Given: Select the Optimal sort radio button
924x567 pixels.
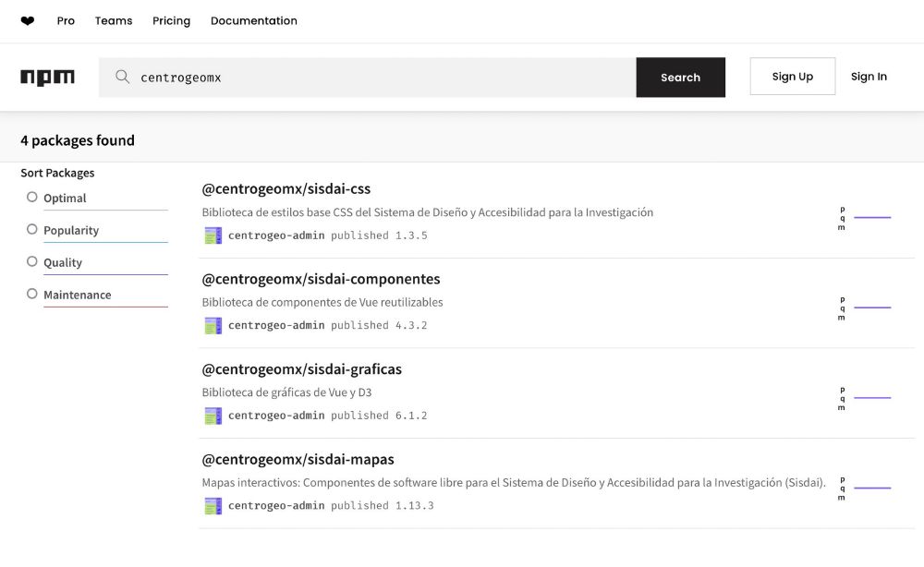Looking at the screenshot, I should (31, 198).
